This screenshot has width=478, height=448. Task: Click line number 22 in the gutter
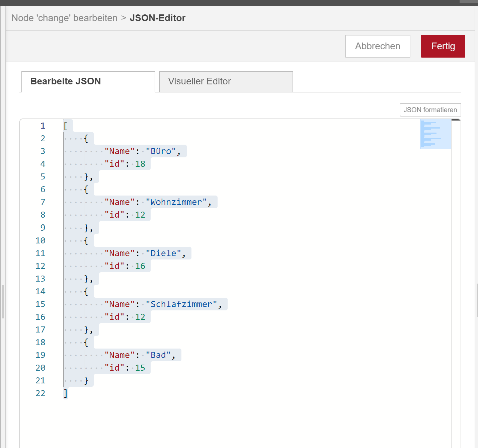click(x=41, y=393)
